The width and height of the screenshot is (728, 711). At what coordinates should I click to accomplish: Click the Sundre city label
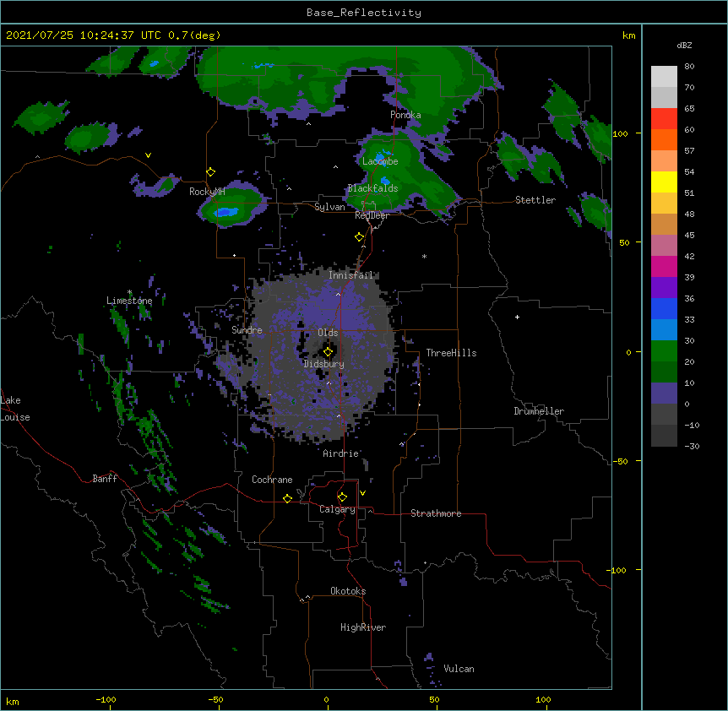click(x=247, y=330)
